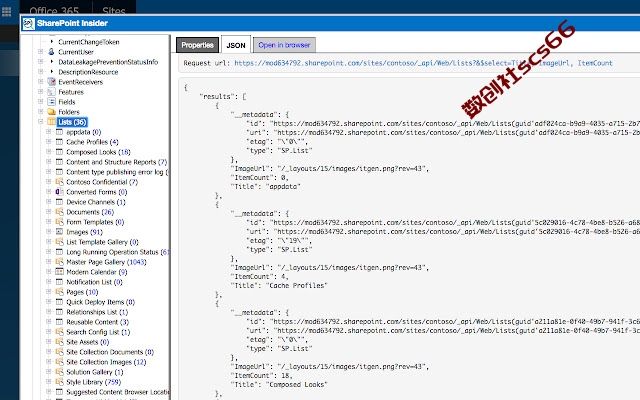Select Relationships List (1)
640x400 pixels.
97,312
